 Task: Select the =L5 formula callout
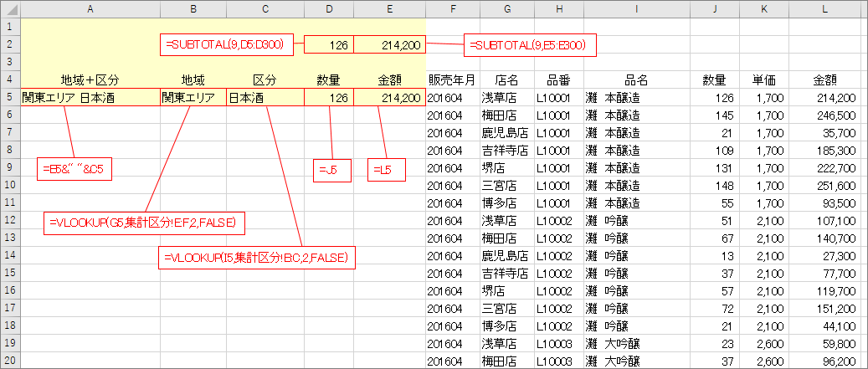pyautogui.click(x=387, y=170)
